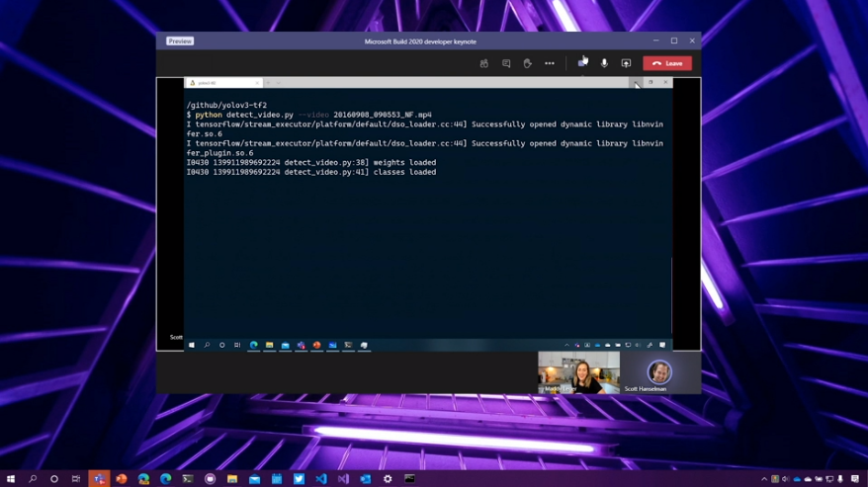Image resolution: width=868 pixels, height=487 pixels.
Task: Open the meeting chat in Teams
Action: [x=506, y=63]
